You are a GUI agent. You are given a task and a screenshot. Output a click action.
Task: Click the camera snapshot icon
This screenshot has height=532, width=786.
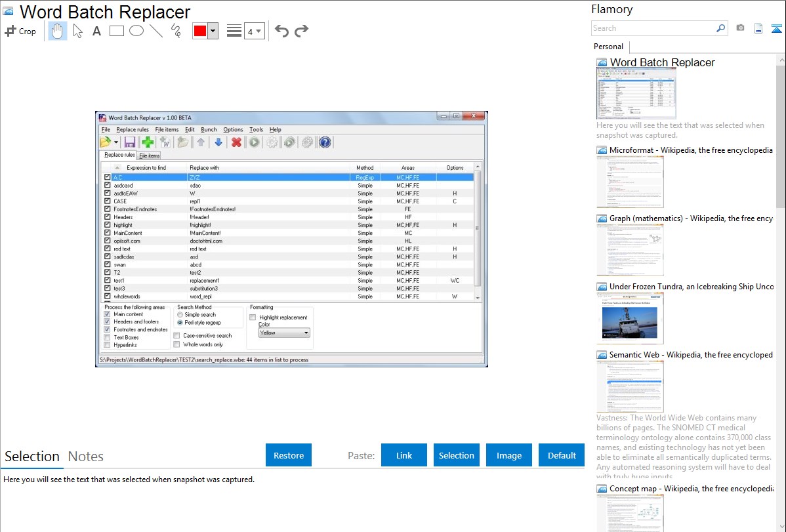[740, 28]
